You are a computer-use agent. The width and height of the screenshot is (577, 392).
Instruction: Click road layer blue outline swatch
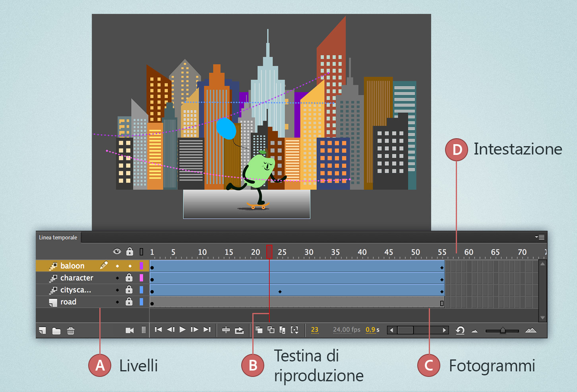[x=141, y=302]
